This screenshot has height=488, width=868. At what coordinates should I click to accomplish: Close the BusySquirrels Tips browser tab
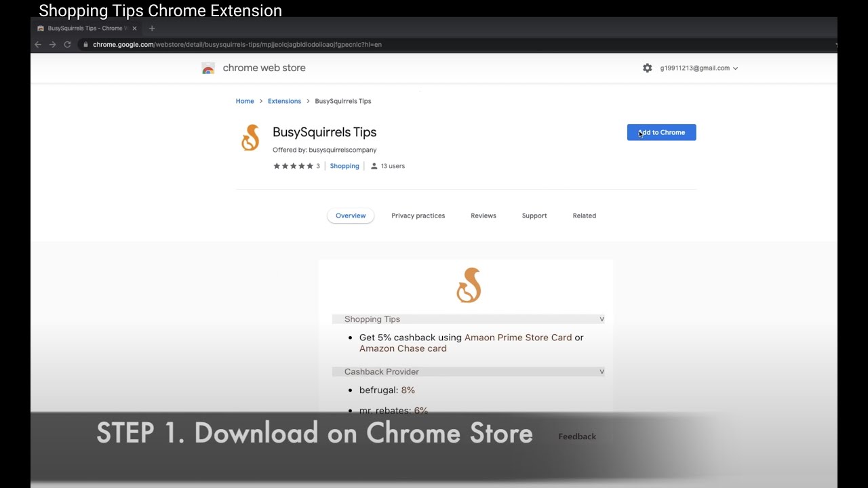(134, 28)
